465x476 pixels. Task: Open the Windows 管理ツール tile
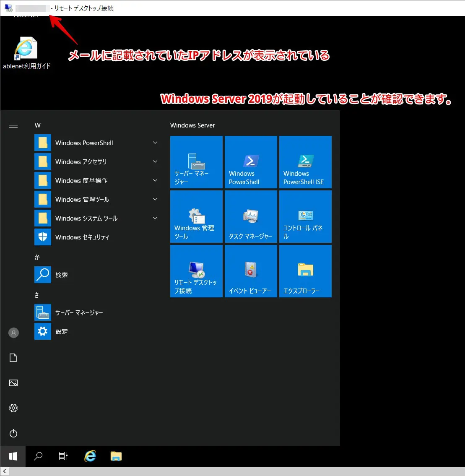click(196, 216)
